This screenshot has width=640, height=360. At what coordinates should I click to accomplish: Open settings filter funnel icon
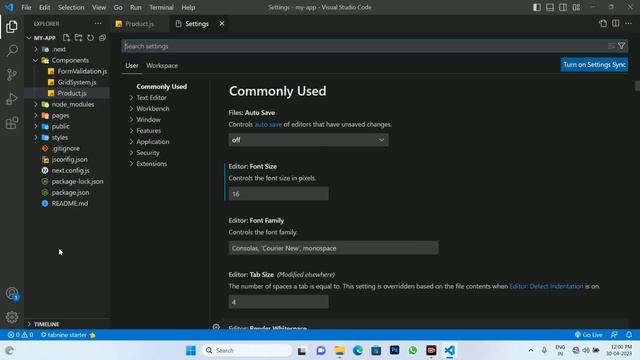click(621, 46)
